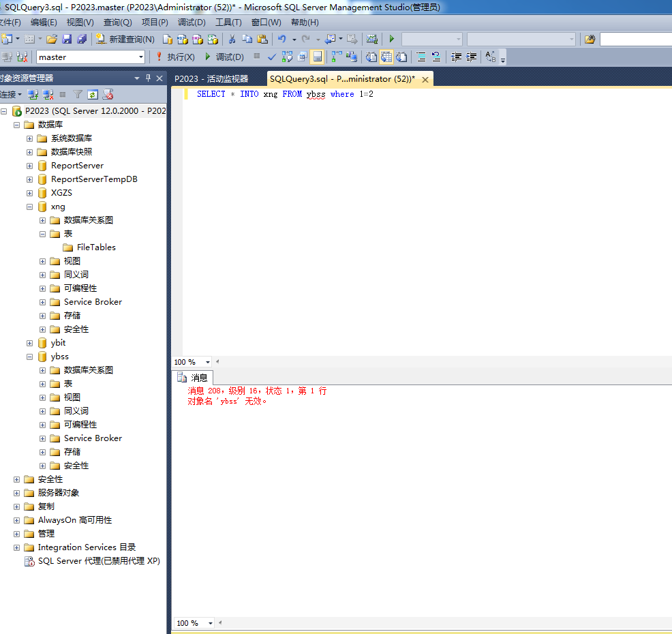Select the FileTables folder under xng
Screen dimensions: 672x634
[96, 247]
